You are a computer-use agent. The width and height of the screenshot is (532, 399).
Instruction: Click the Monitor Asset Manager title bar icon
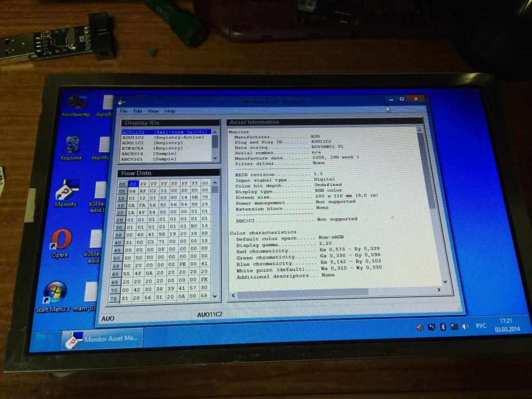[121, 102]
